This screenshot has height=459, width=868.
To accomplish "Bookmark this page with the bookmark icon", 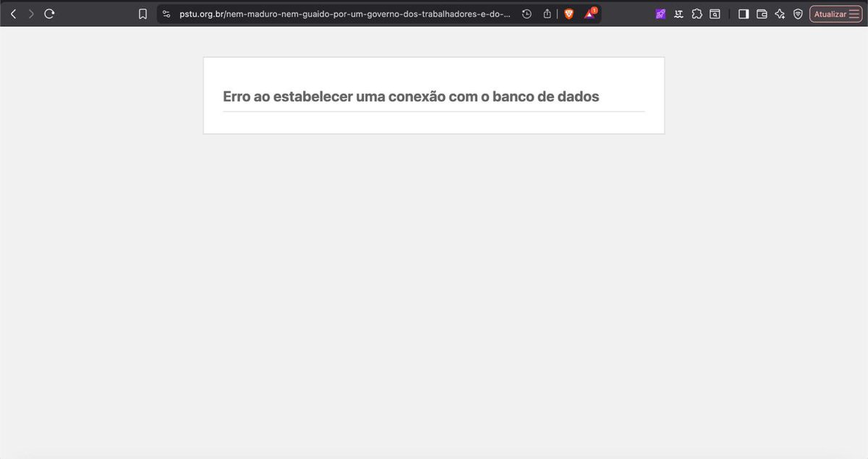I will [x=142, y=14].
